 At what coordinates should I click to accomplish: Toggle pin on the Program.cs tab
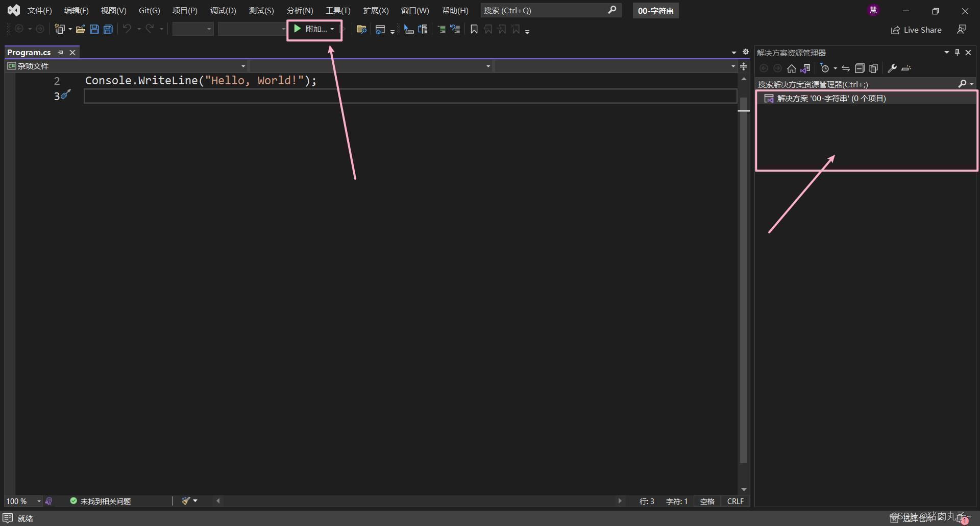point(61,52)
